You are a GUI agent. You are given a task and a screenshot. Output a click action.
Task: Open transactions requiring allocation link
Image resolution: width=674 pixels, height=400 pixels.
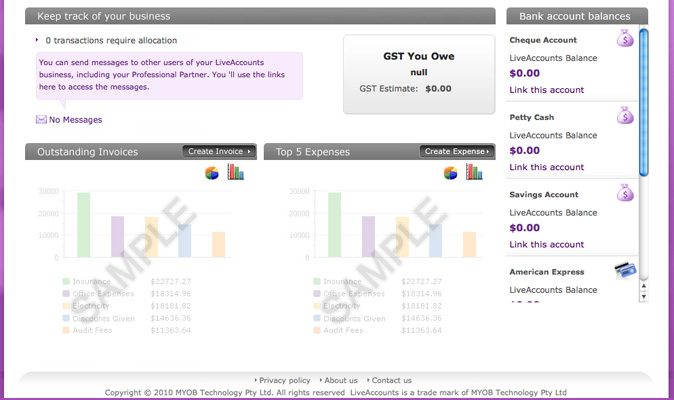[111, 40]
